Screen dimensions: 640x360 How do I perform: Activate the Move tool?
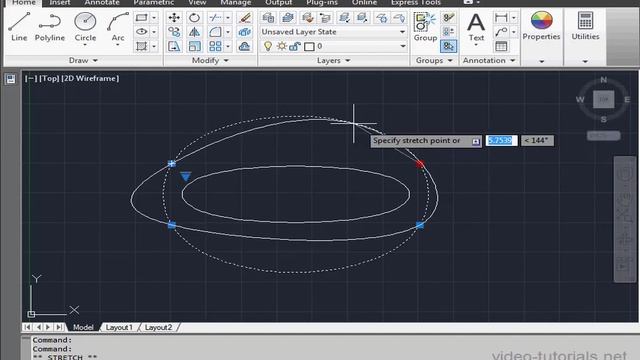tap(174, 18)
